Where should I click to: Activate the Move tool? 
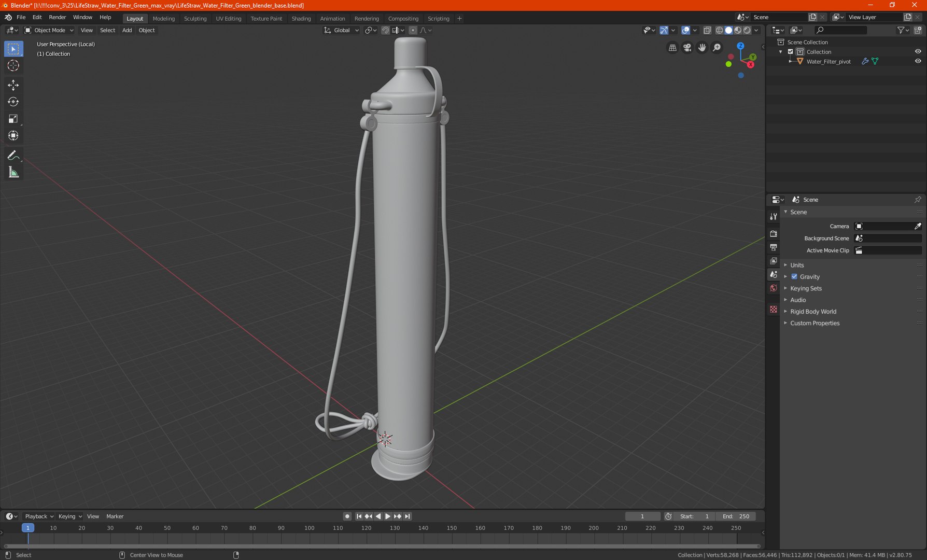[x=13, y=85]
